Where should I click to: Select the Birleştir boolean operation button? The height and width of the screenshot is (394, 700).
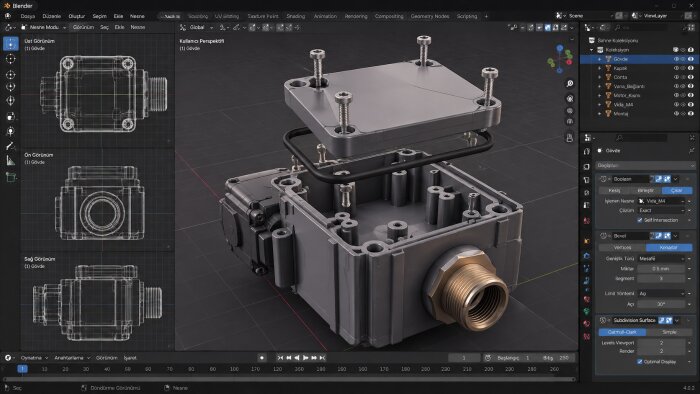click(x=646, y=190)
